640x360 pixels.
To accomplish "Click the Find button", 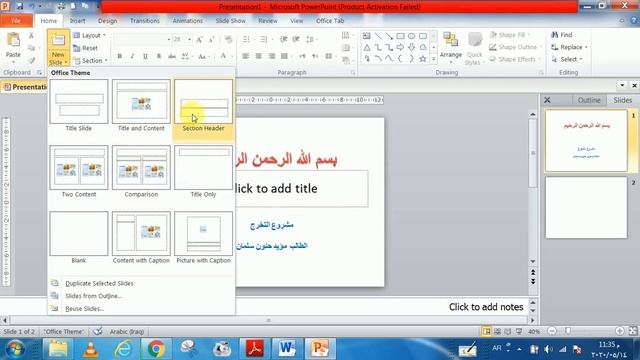I will point(562,35).
